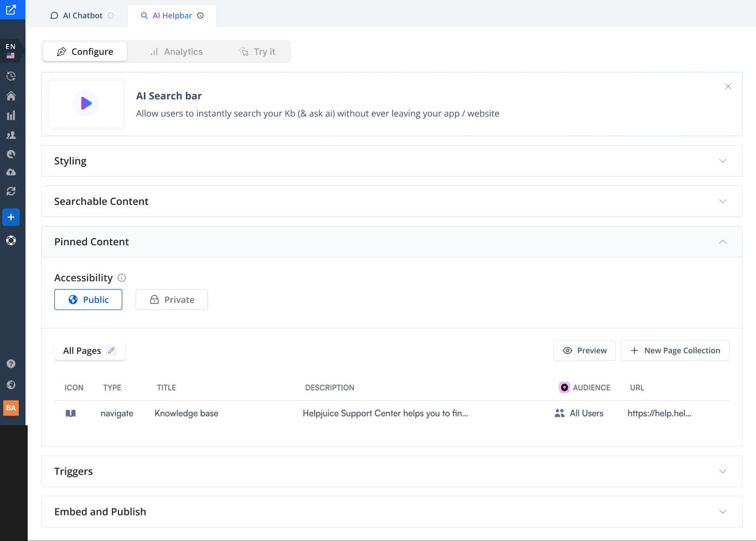Screen dimensions: 756x541
Task: Play the AI Search bar video
Action: tap(86, 103)
